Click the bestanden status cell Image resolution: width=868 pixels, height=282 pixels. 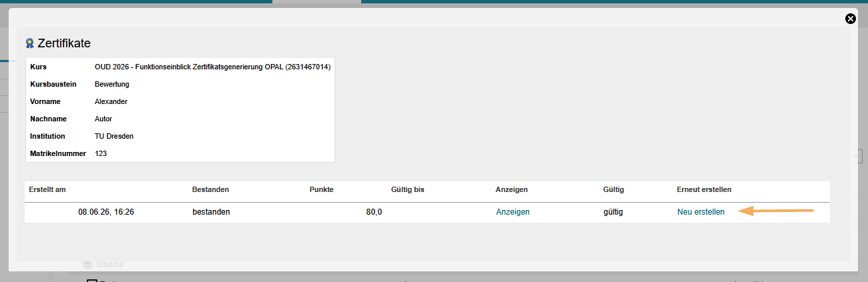(x=211, y=212)
